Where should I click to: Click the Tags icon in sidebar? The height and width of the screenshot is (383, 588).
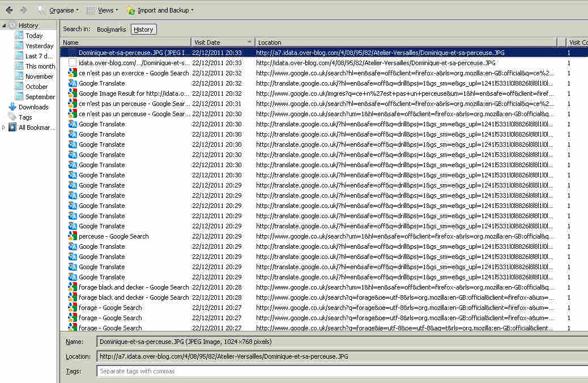pyautogui.click(x=12, y=117)
